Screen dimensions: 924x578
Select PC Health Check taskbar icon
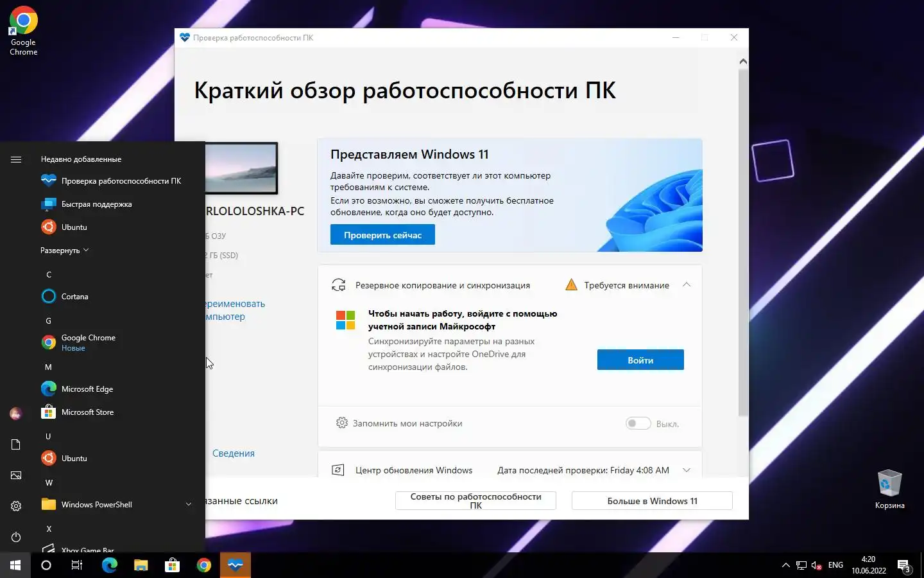click(x=235, y=565)
